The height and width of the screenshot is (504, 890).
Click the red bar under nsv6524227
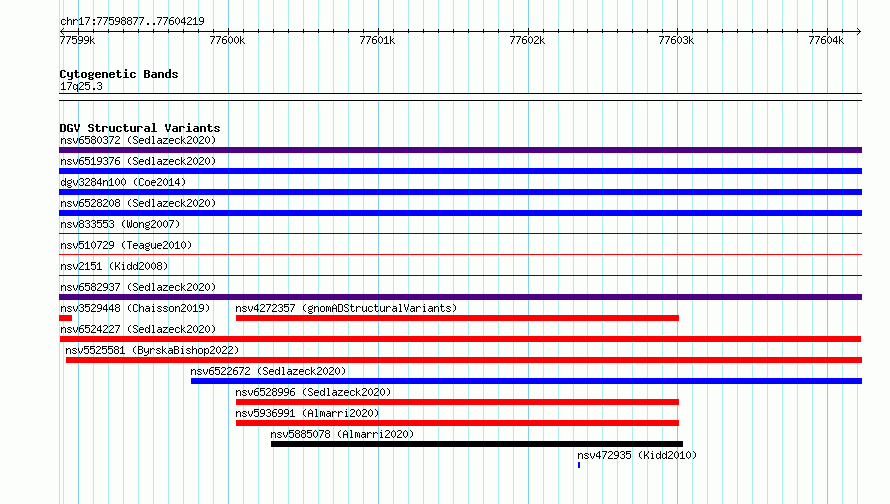pyautogui.click(x=460, y=339)
